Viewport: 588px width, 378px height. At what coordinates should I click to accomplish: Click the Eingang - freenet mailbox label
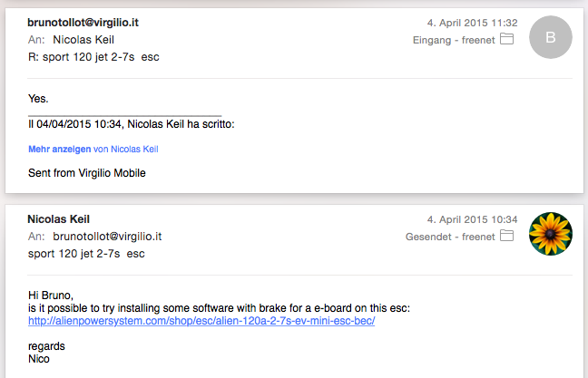454,40
